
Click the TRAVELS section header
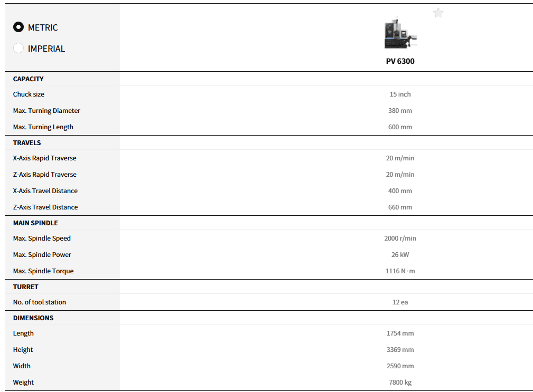(27, 142)
